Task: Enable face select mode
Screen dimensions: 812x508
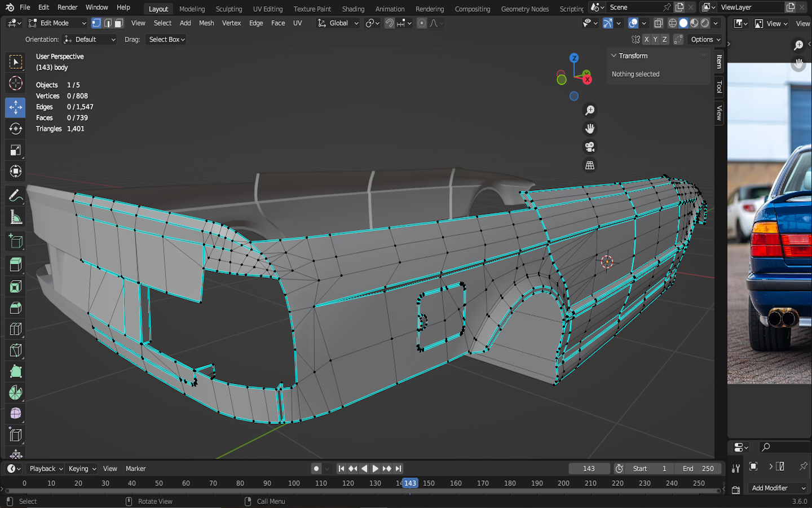Action: click(118, 23)
